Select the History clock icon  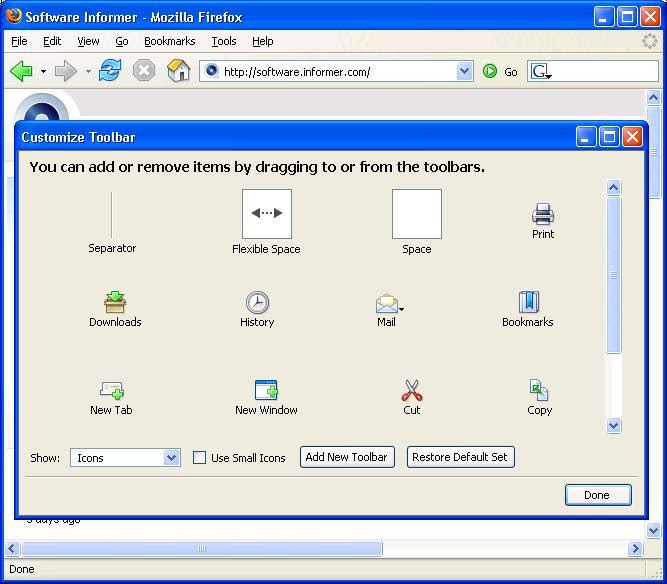(x=257, y=302)
